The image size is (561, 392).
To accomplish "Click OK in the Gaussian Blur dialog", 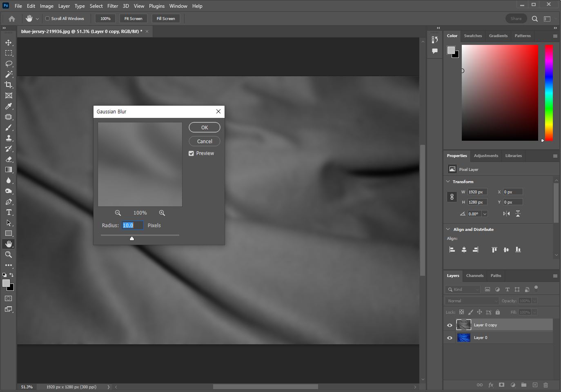I will click(204, 127).
